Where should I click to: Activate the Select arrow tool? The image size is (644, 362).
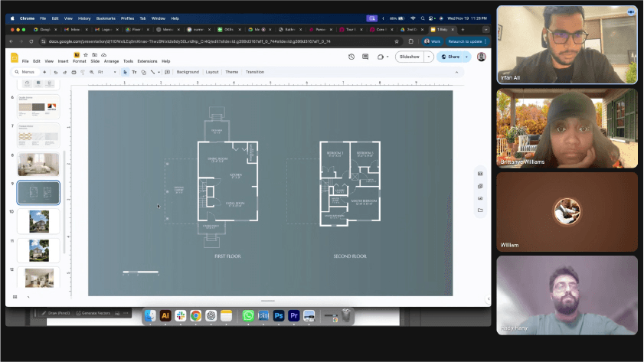coord(125,72)
